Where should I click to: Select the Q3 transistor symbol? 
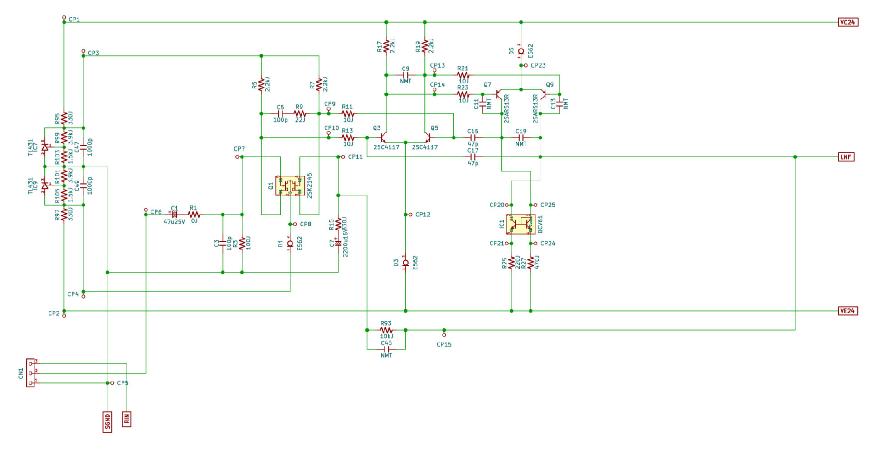[385, 137]
